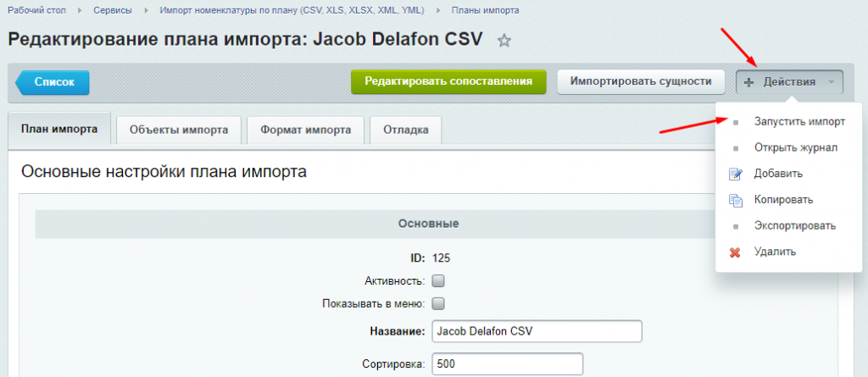Open Импорт номенклатуры по плану breadcrumb

(x=292, y=10)
